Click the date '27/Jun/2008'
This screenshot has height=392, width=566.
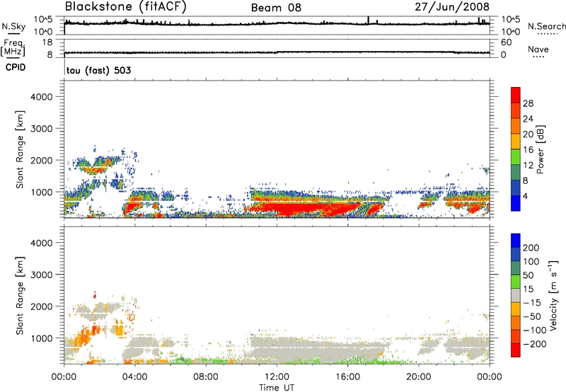click(452, 7)
